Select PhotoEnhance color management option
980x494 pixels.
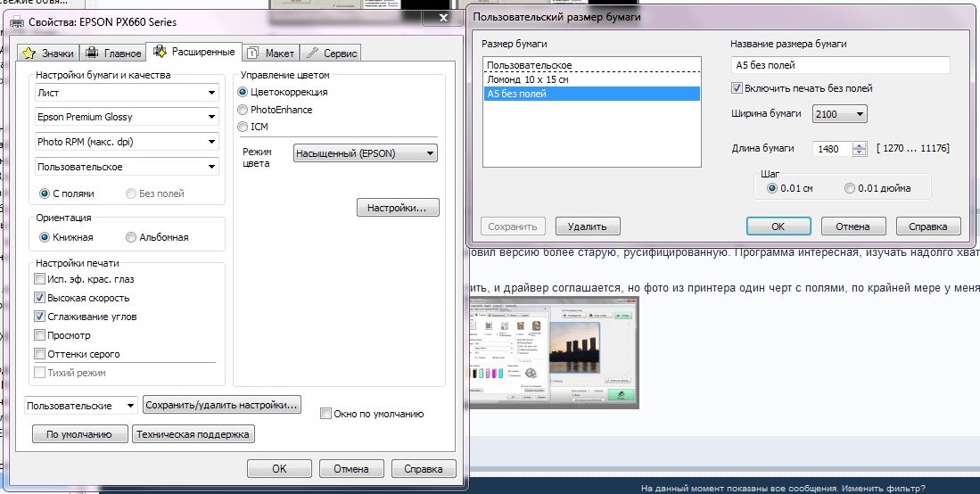coord(243,110)
